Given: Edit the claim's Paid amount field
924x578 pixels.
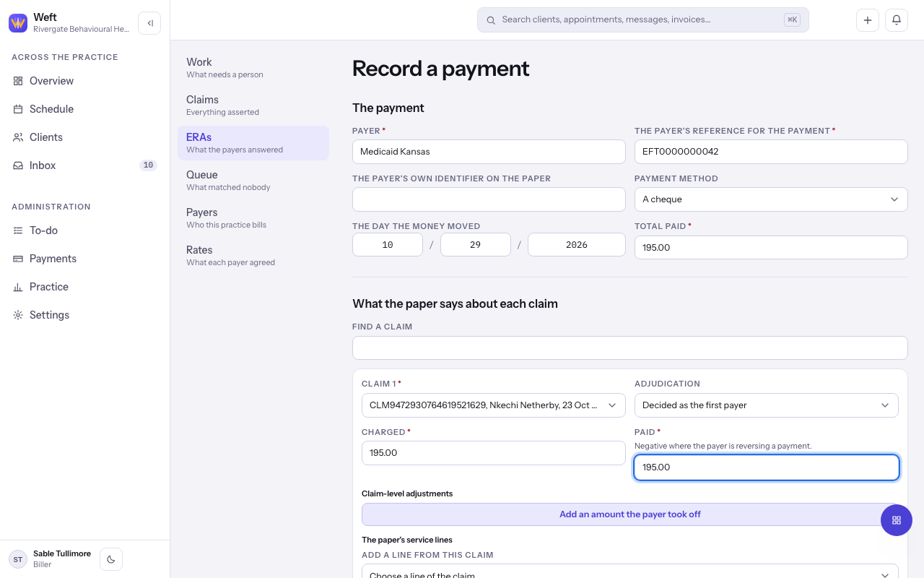Looking at the screenshot, I should pos(767,467).
